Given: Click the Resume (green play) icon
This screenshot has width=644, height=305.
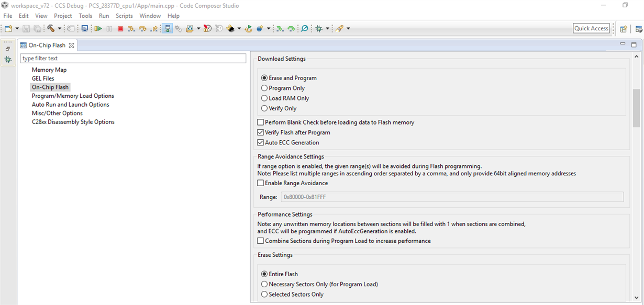Looking at the screenshot, I should pyautogui.click(x=98, y=29).
